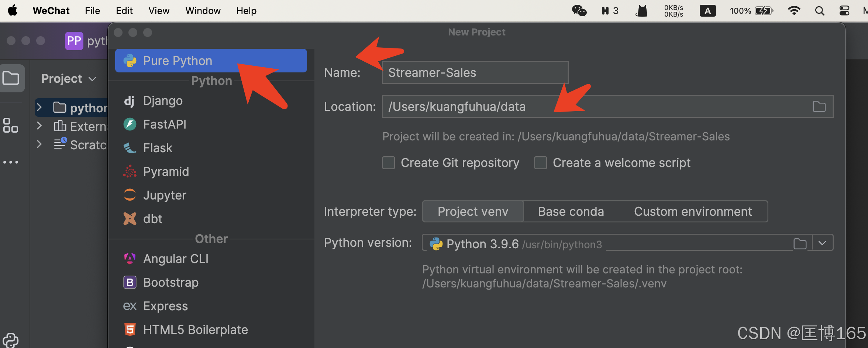This screenshot has width=868, height=348.
Task: Open the Help menu
Action: point(246,11)
